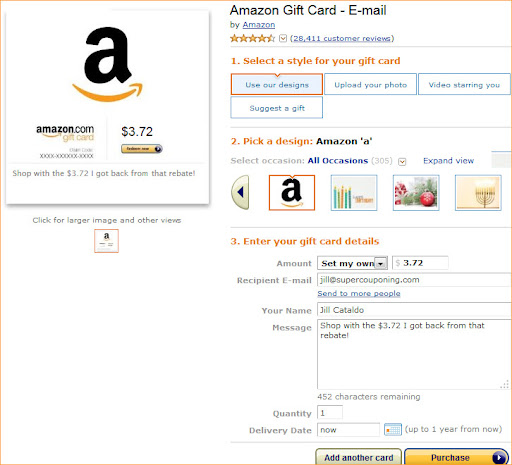The width and height of the screenshot is (512, 465).
Task: Choose the birthday candles card design
Action: [354, 193]
